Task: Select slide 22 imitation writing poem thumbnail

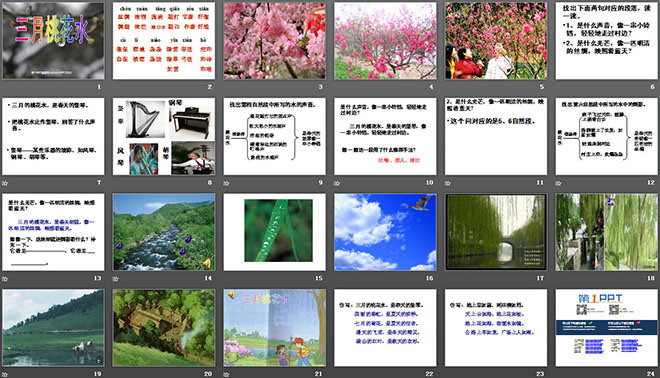Action: 385,327
